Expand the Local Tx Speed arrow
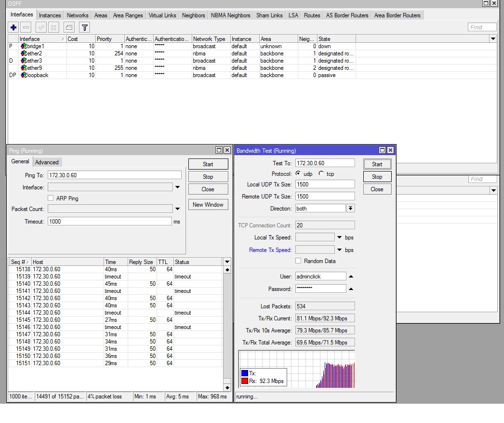Screen dimensions: 504x423 (x=339, y=237)
